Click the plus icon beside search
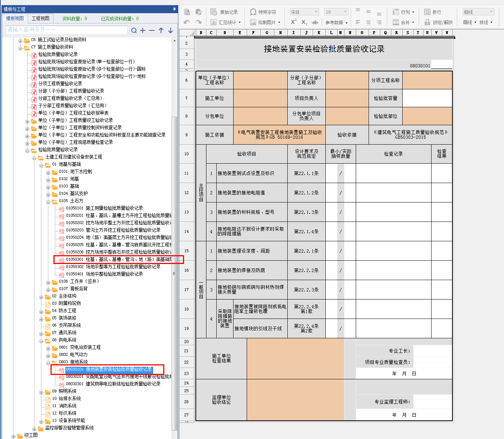Viewport: 504px width, 439px height. coord(143,30)
